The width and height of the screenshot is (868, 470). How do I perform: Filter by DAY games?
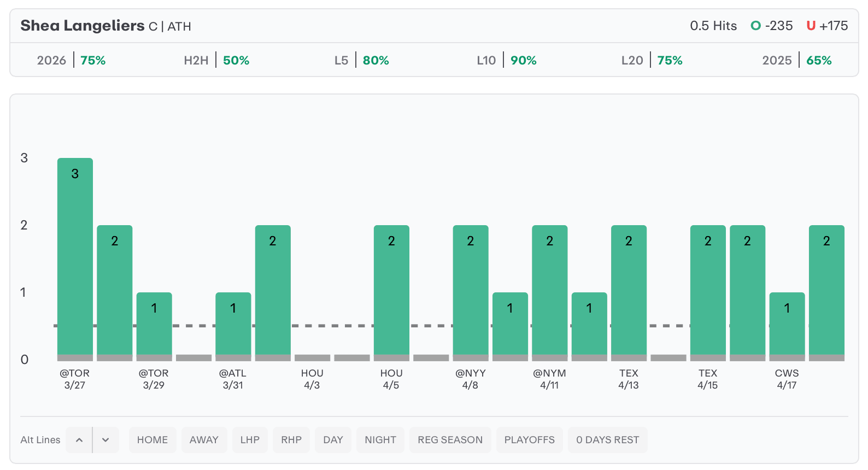coord(333,440)
